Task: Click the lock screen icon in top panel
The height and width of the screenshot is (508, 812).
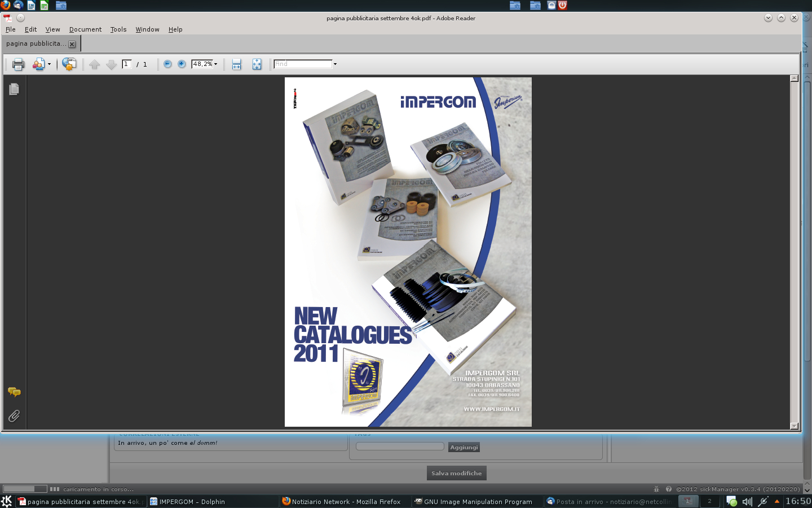Action: click(x=551, y=5)
